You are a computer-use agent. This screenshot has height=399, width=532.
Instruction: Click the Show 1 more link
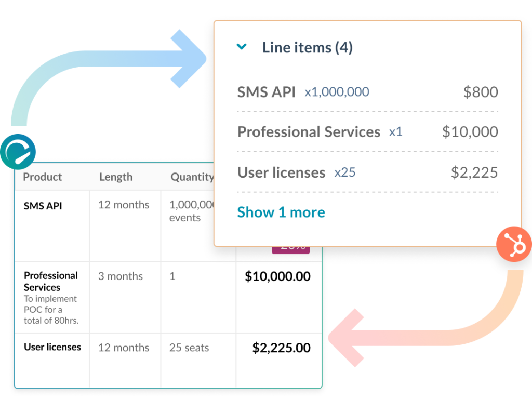pos(281,212)
